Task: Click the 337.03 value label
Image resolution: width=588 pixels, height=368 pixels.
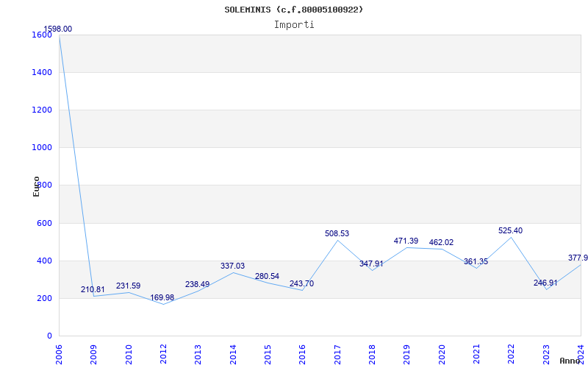Action: pos(232,266)
